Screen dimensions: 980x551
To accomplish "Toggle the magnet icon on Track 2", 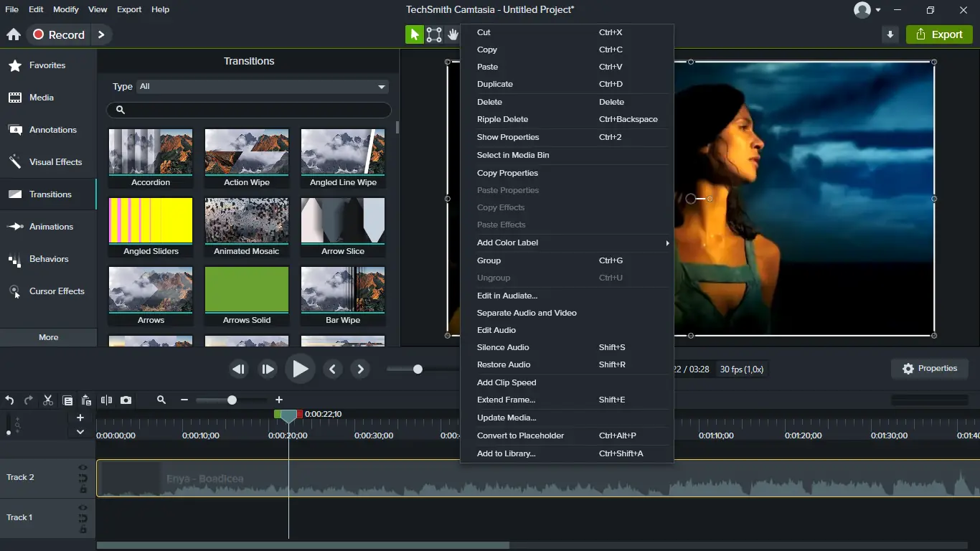I will (83, 478).
